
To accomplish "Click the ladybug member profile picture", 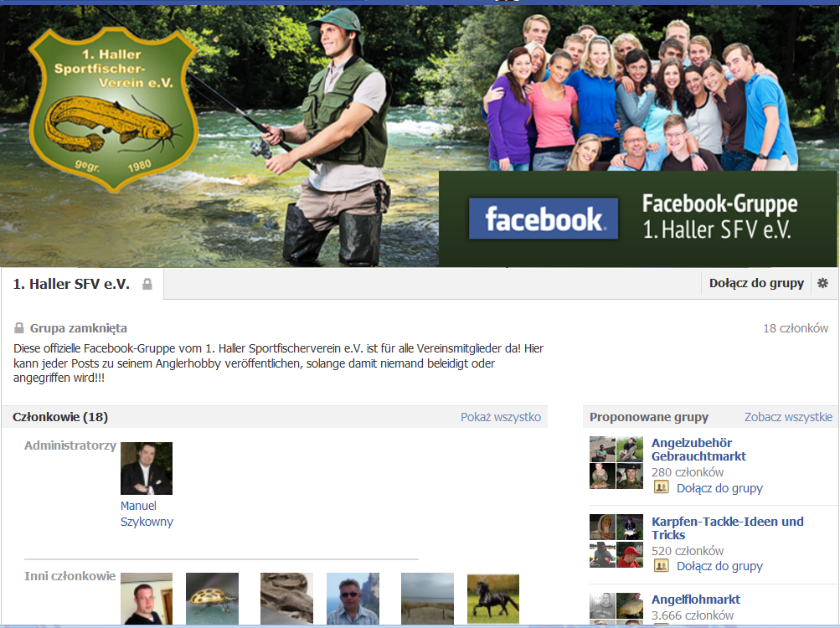I will [212, 599].
